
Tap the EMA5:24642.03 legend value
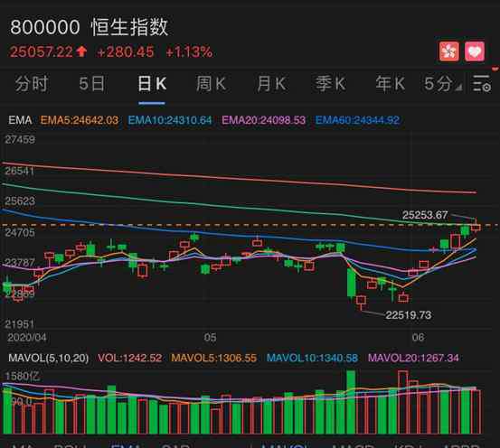80,120
